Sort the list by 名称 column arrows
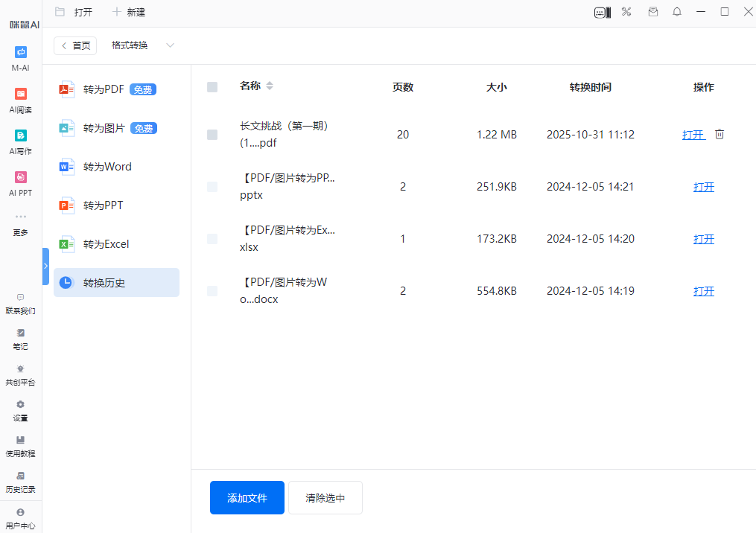Screen dimensions: 756x533 point(270,86)
